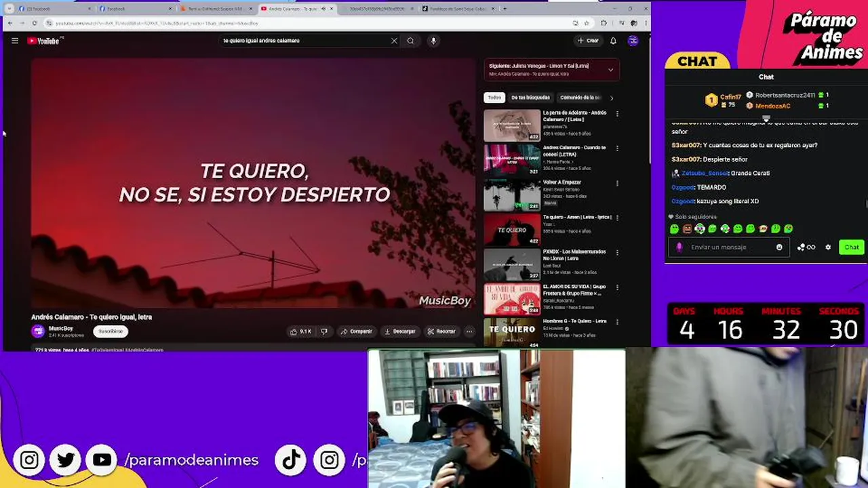The height and width of the screenshot is (488, 868).
Task: Open Te quiero - Arsen Letra title
Action: (x=577, y=217)
